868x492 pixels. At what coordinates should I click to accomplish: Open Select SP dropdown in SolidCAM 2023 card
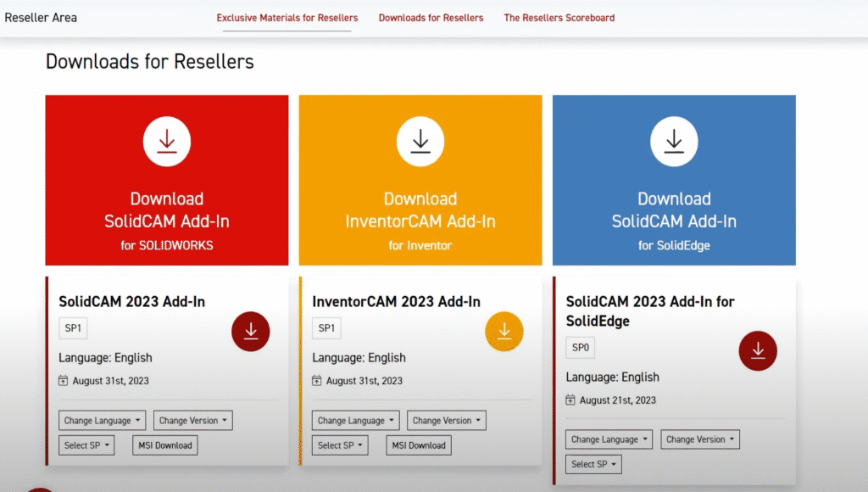tap(86, 445)
